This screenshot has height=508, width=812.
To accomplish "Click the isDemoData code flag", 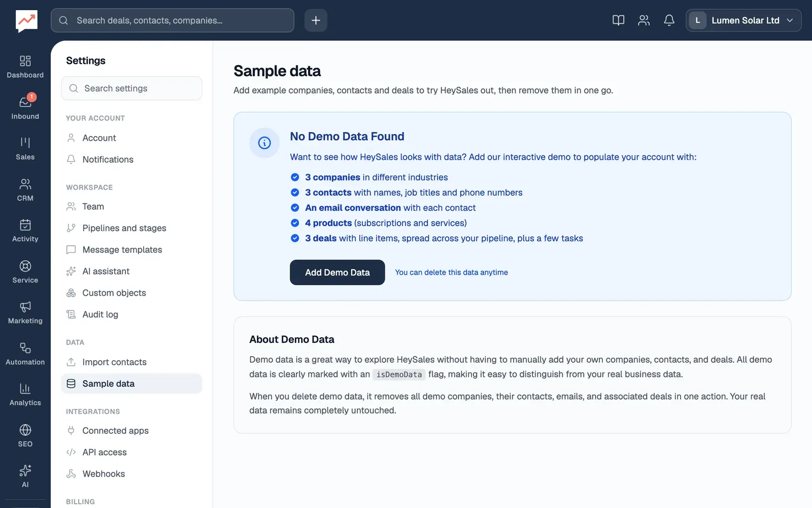I will 399,374.
